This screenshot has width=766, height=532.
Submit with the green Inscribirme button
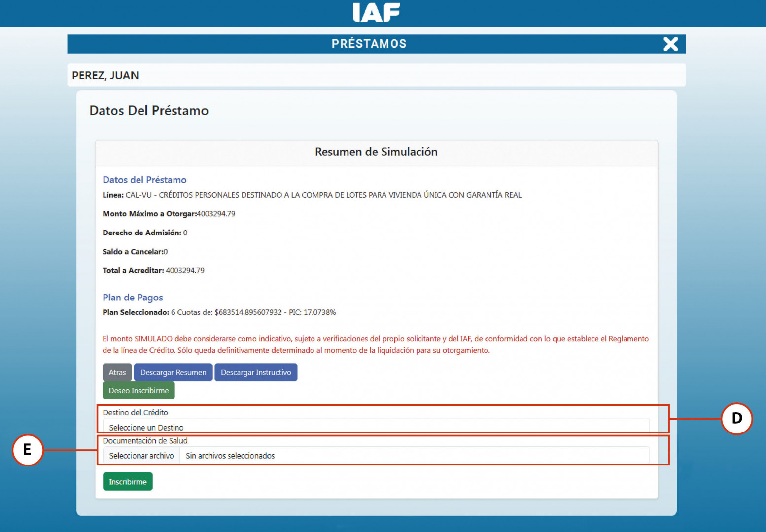[x=128, y=482]
